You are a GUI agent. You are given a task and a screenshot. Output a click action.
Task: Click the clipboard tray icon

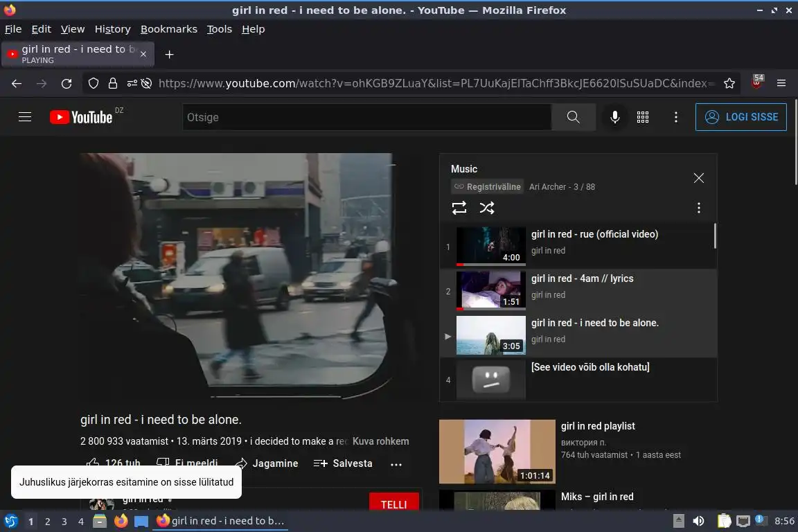pos(724,521)
